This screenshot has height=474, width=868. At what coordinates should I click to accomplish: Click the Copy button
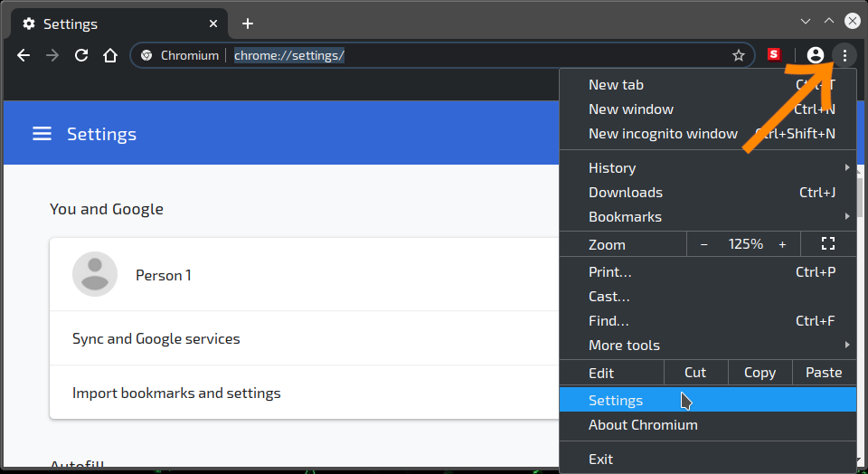[759, 372]
